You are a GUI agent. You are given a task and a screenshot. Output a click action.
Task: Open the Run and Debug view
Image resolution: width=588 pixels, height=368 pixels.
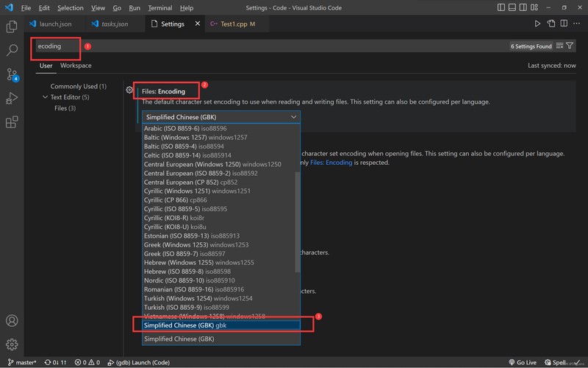click(x=12, y=98)
